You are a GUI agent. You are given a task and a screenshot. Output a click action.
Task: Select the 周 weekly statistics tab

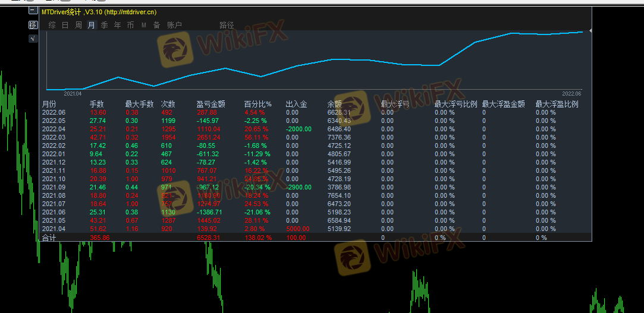78,25
